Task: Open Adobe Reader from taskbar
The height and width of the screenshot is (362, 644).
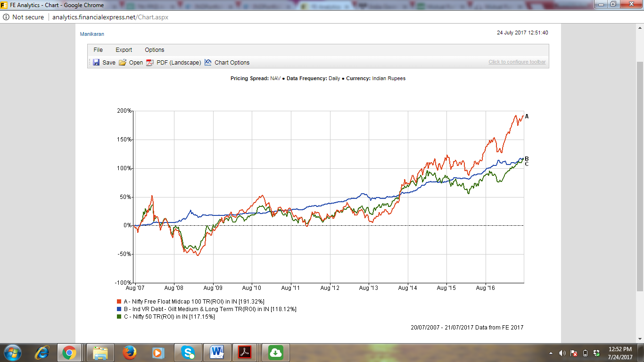Action: click(245, 353)
